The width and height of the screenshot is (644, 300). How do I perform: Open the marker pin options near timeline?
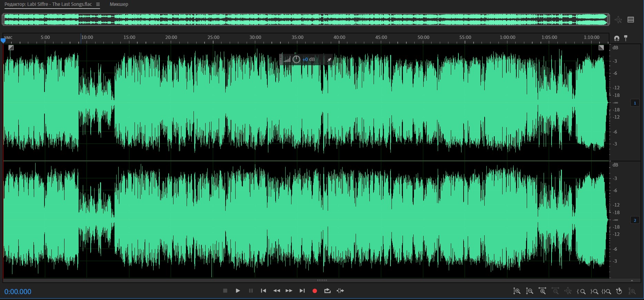coord(626,38)
